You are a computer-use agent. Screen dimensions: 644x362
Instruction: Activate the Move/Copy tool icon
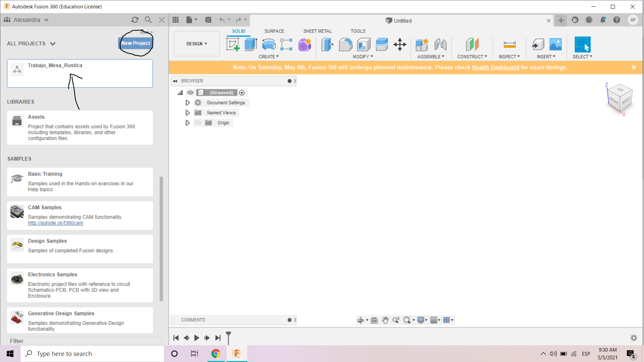(400, 44)
